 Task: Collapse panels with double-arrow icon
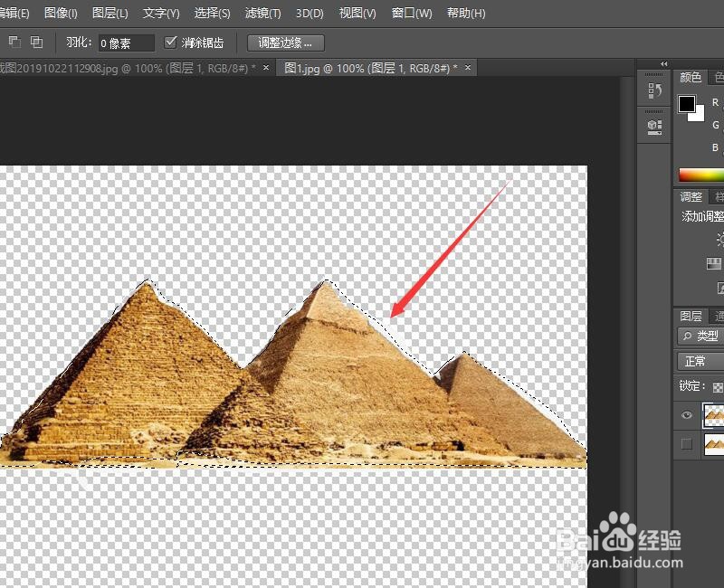(x=664, y=63)
